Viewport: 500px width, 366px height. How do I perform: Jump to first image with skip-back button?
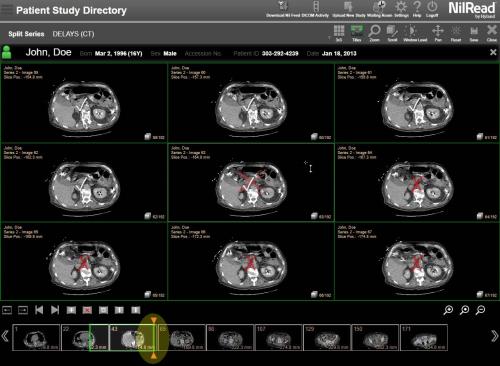click(39, 310)
